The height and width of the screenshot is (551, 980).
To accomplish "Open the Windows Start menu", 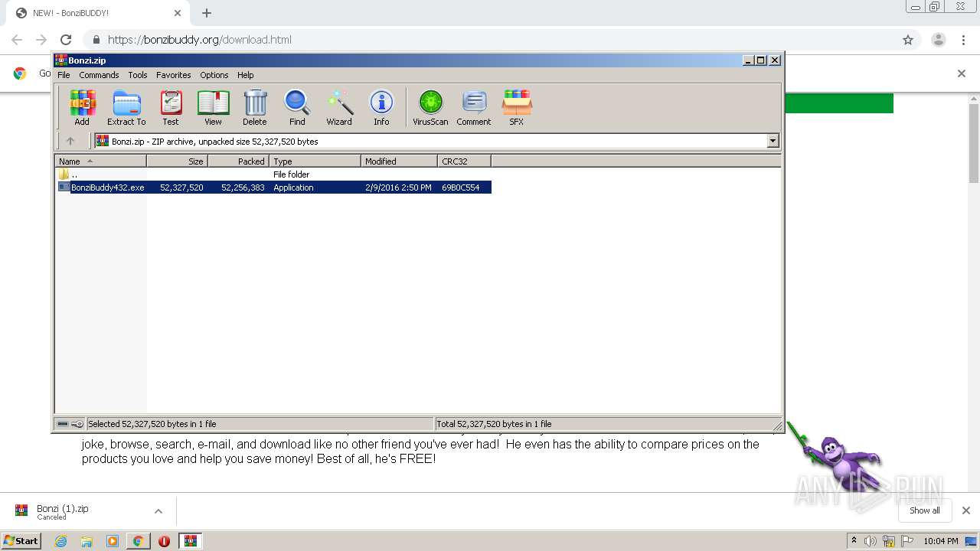I will coord(21,540).
